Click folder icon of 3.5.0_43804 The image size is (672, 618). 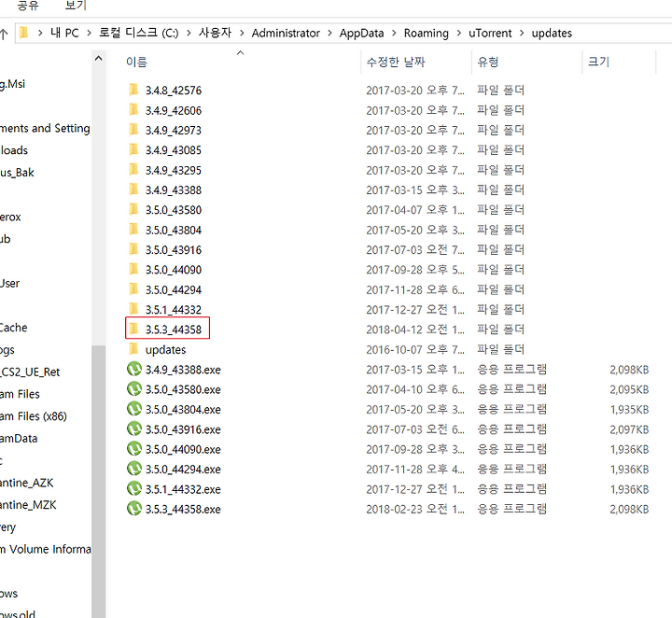click(x=133, y=230)
